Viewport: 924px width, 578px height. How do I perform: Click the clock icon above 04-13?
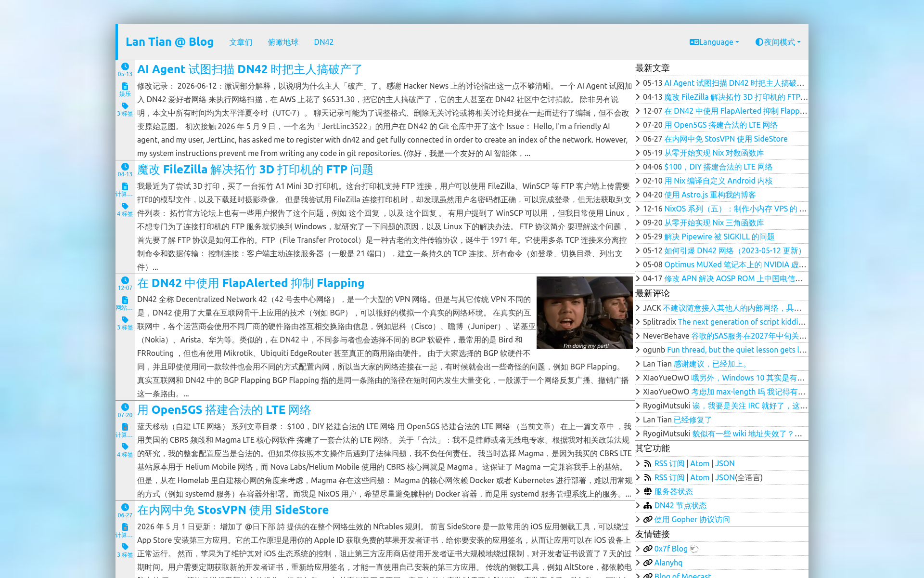(125, 167)
